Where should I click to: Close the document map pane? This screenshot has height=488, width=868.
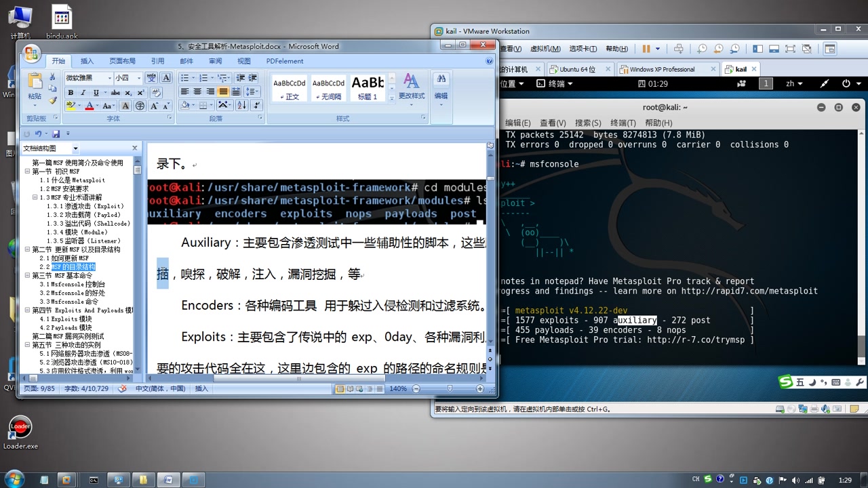134,148
